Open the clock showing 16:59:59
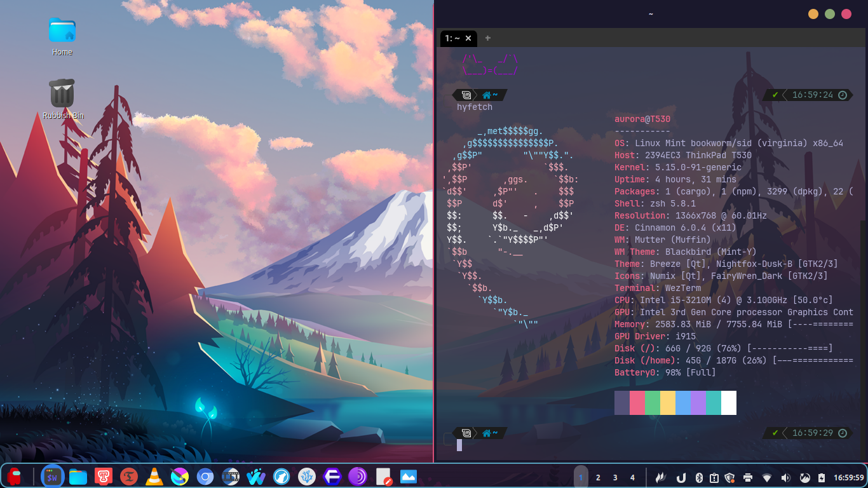 click(x=849, y=477)
